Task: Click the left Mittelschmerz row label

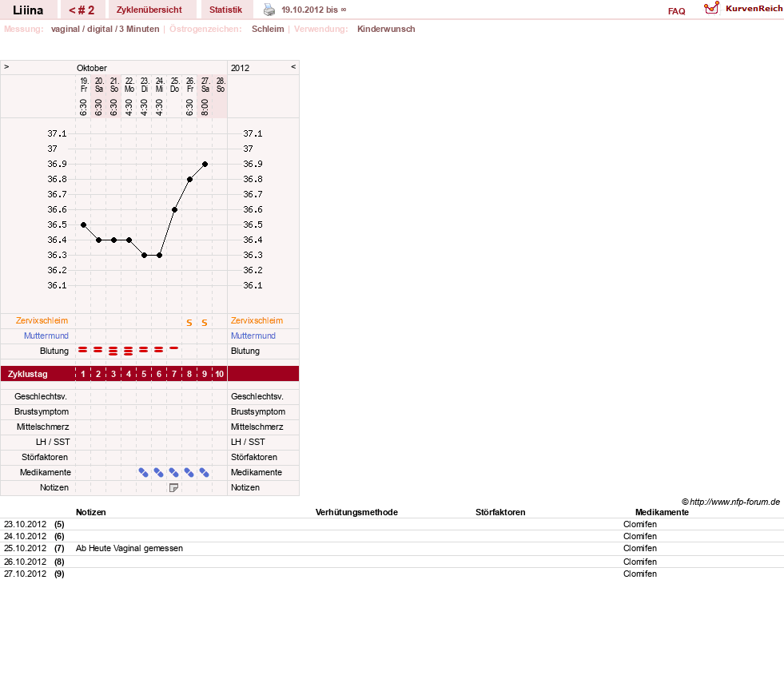Action: (x=43, y=427)
